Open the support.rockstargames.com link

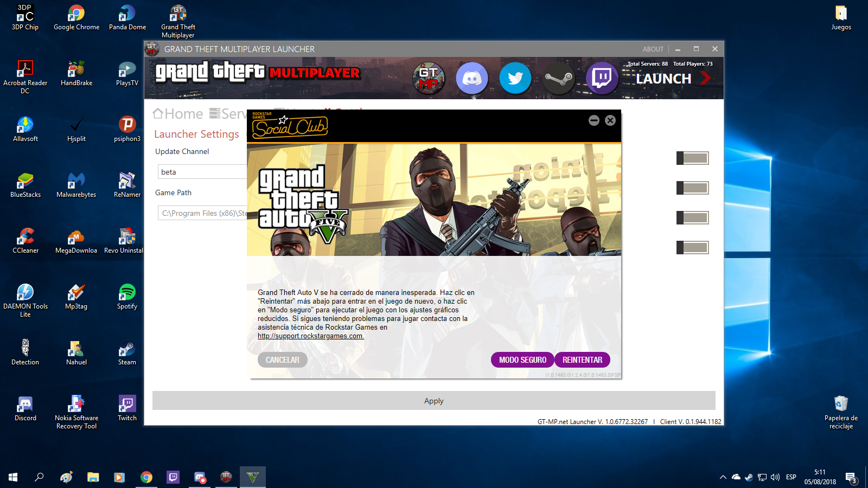pyautogui.click(x=310, y=336)
